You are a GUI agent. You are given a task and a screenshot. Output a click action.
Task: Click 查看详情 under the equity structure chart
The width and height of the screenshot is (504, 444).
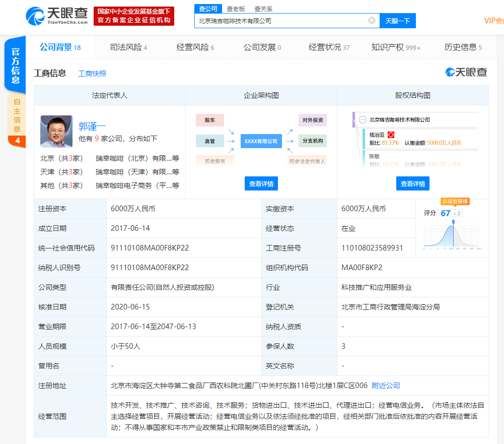[414, 183]
